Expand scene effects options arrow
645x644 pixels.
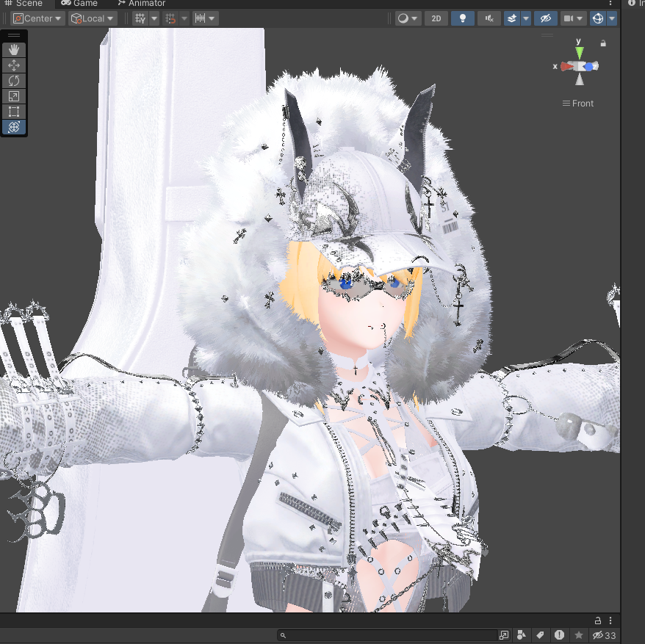pyautogui.click(x=526, y=18)
